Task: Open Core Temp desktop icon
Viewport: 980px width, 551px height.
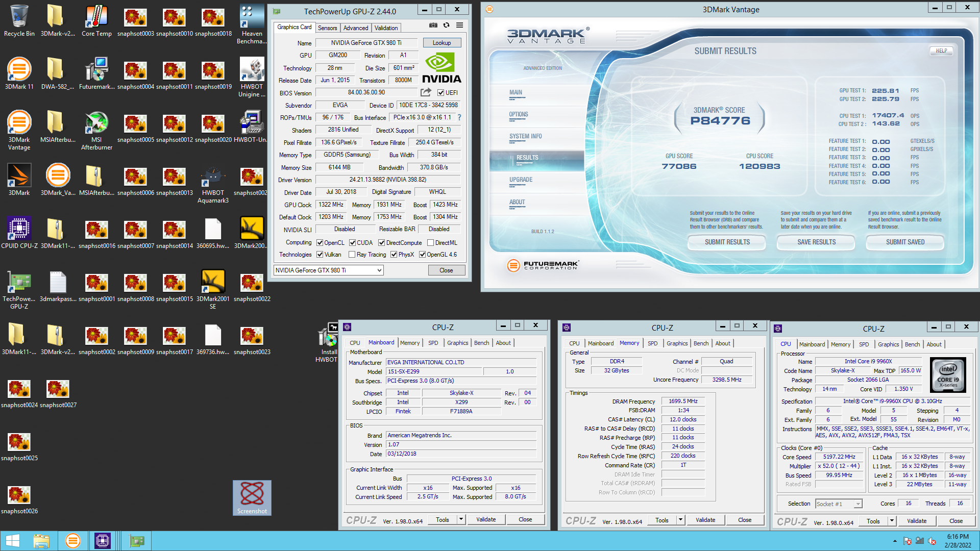Action: point(96,21)
